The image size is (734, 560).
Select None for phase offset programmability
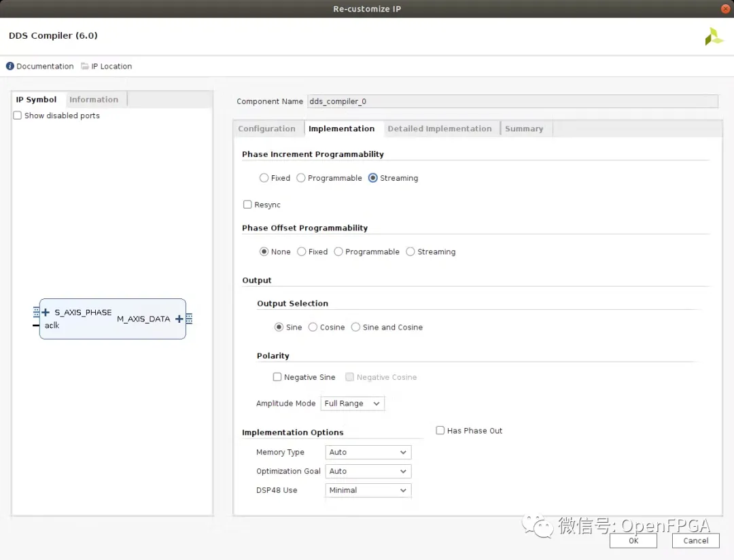coord(264,251)
